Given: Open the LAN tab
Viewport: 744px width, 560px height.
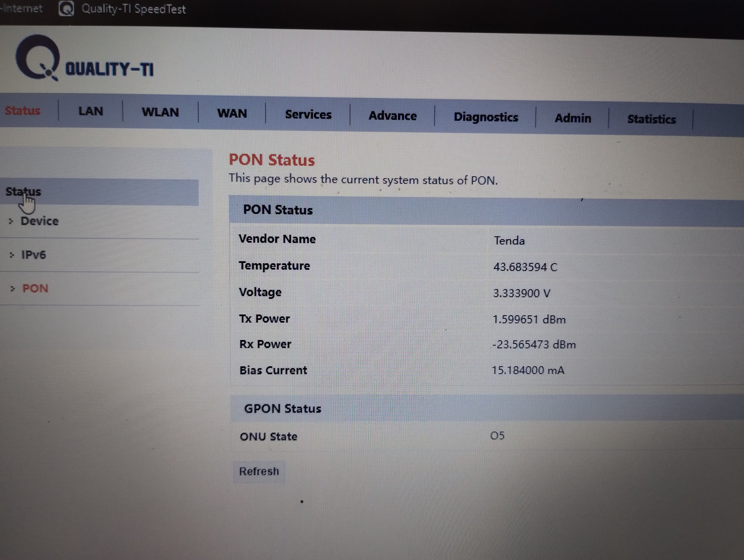Looking at the screenshot, I should 90,111.
